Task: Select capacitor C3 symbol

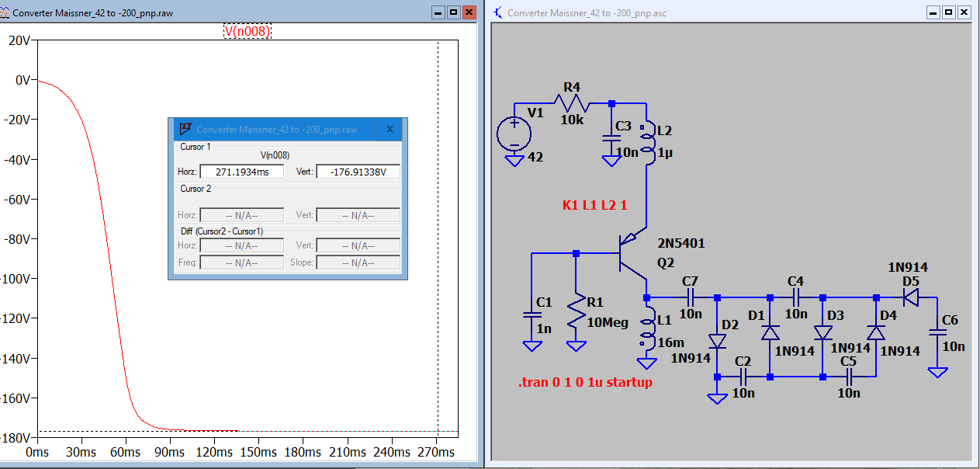Action: [x=611, y=137]
